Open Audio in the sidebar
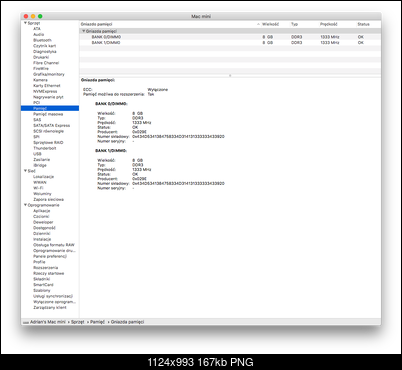Screen dimensions: 402x370 (x=39, y=34)
